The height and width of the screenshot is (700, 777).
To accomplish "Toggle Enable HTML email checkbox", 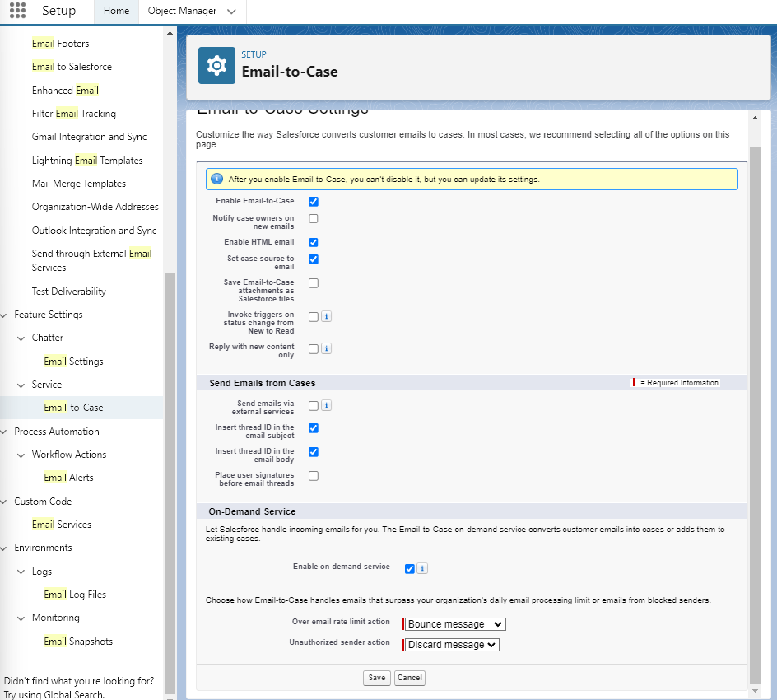I will pyautogui.click(x=313, y=242).
